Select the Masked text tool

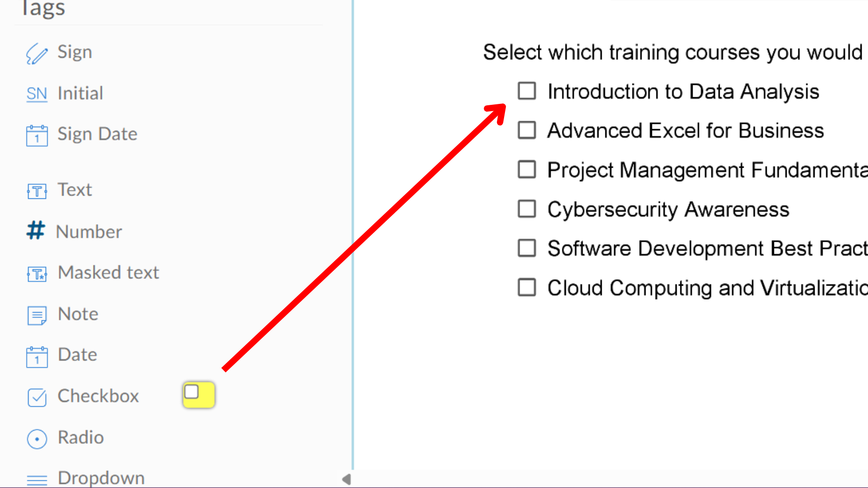tap(108, 272)
